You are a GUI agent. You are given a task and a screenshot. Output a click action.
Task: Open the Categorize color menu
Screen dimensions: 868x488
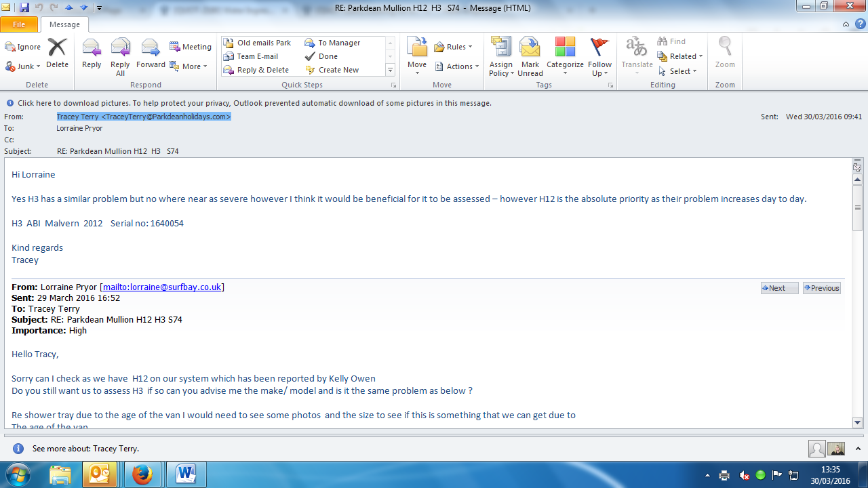[x=565, y=57]
